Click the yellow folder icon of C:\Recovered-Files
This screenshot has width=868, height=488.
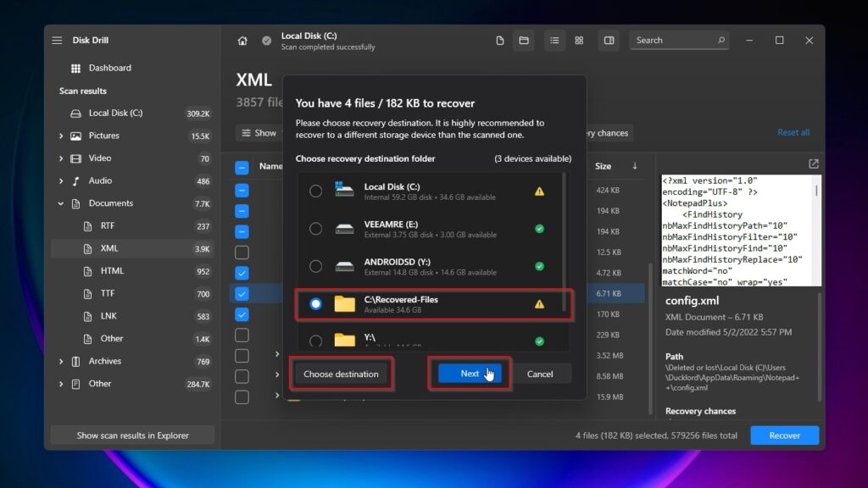pos(344,304)
